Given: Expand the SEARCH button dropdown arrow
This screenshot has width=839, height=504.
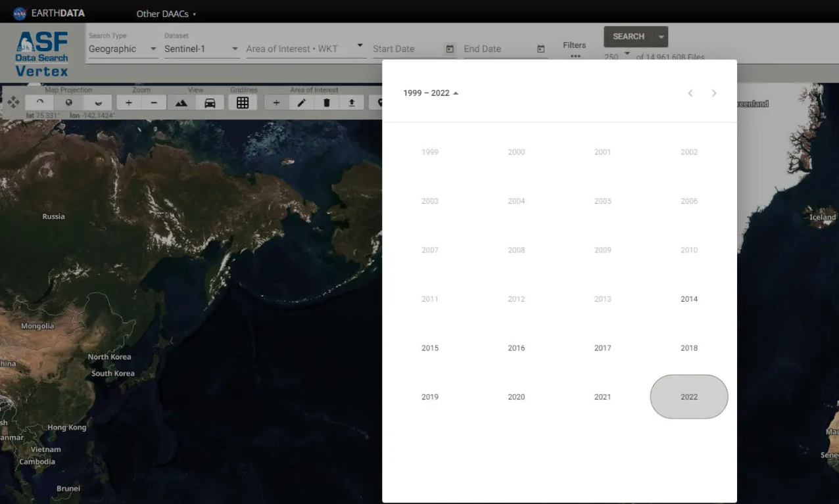Looking at the screenshot, I should 661,37.
